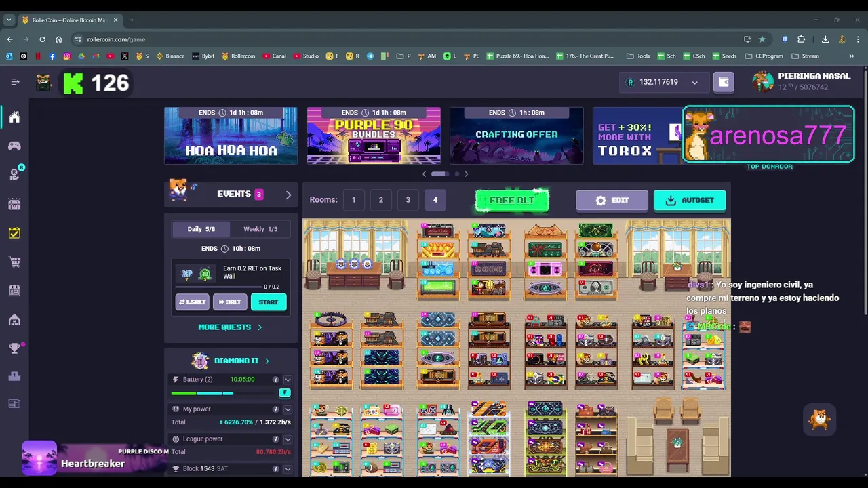868x488 pixels.
Task: Expand the League power section chevron
Action: [288, 439]
